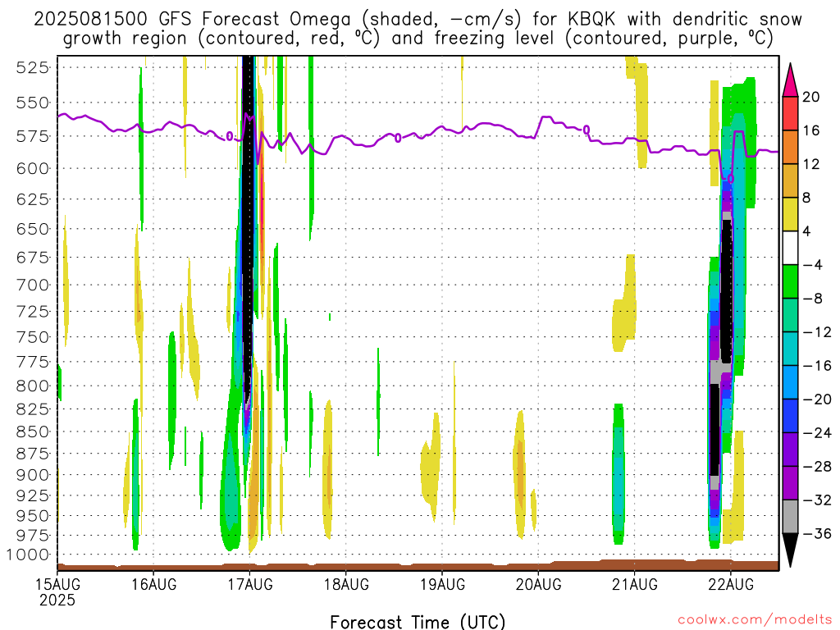840x630 pixels.
Task: Click the 22AUG time axis label
Action: 731,584
